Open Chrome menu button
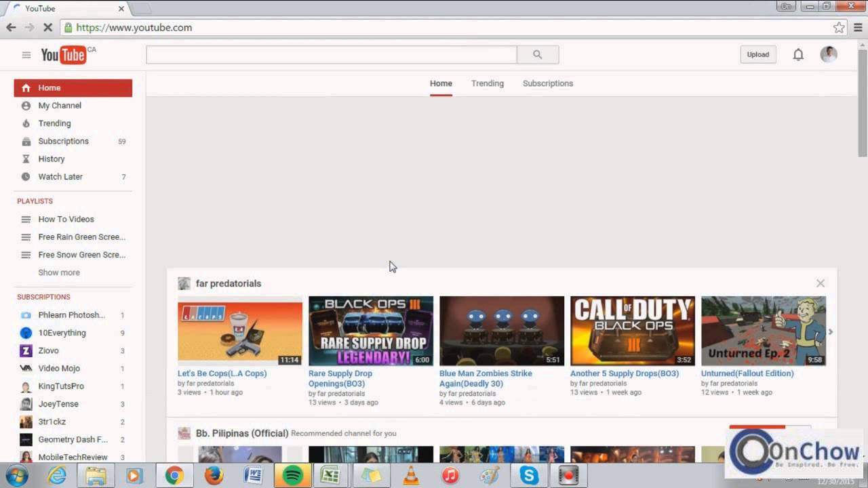The width and height of the screenshot is (868, 488). pyautogui.click(x=859, y=28)
